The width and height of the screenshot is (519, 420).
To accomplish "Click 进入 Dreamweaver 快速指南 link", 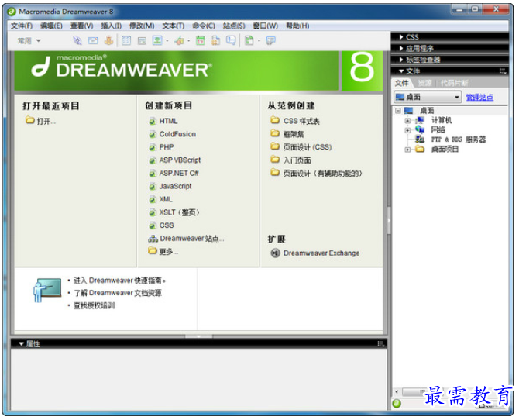I will [x=119, y=281].
